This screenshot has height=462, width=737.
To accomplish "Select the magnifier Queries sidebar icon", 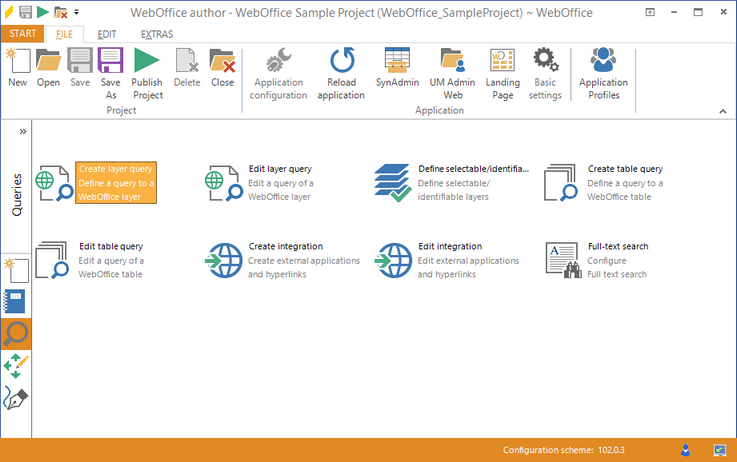I will click(x=16, y=334).
